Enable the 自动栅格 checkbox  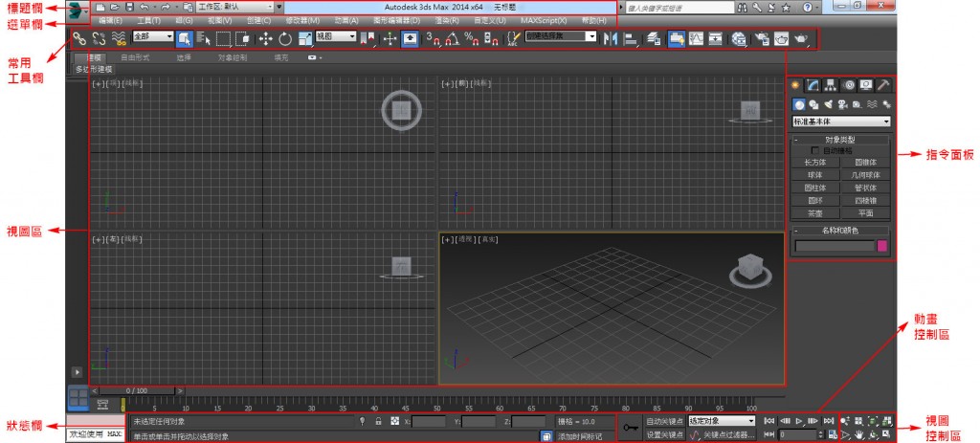816,150
